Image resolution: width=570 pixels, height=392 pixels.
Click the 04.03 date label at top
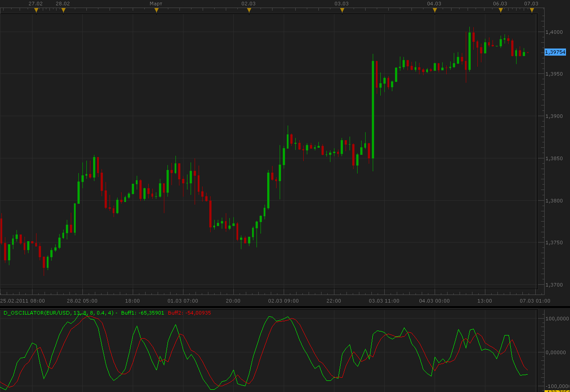[x=434, y=4]
